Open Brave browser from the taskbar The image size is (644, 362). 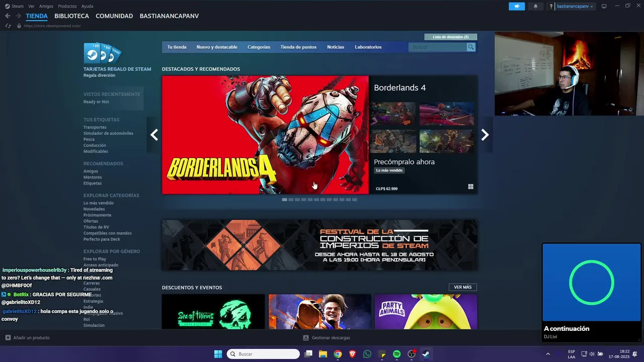(352, 354)
